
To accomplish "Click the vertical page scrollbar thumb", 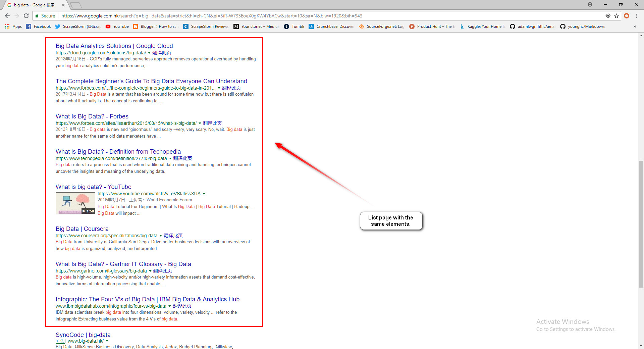I will tap(641, 224).
